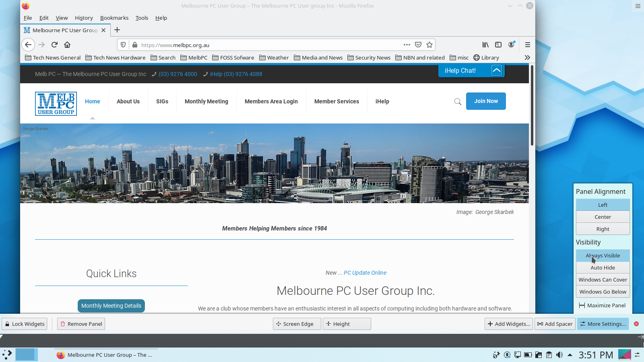Go to the Firefox home page icon

pos(67,45)
